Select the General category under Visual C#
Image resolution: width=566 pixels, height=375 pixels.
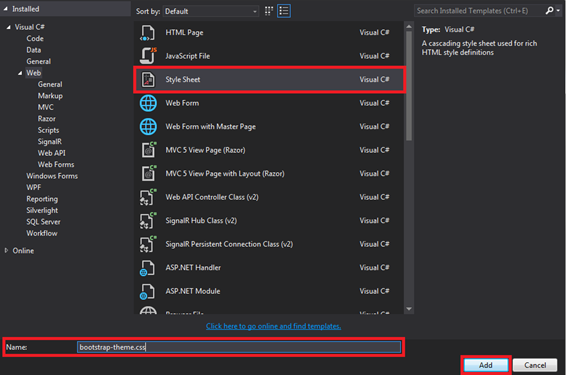pos(39,61)
